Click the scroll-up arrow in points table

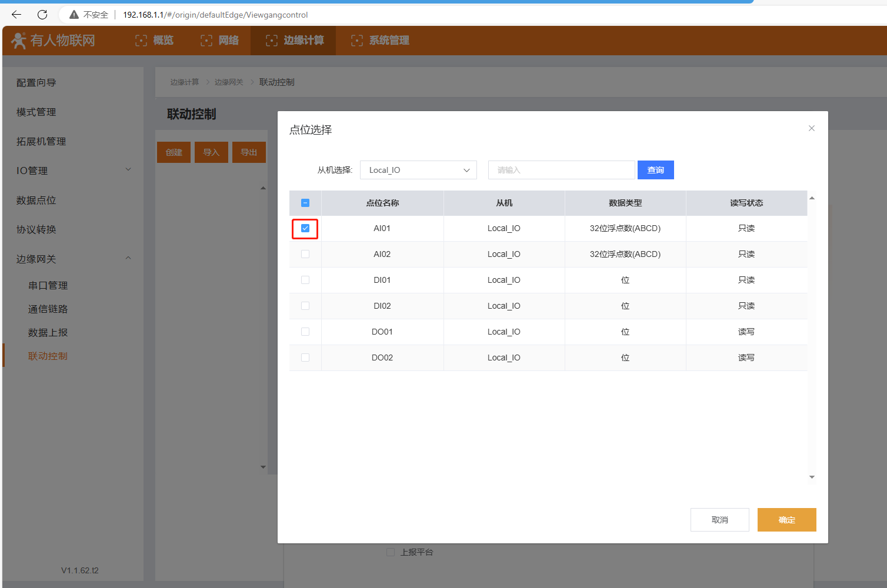pyautogui.click(x=812, y=198)
